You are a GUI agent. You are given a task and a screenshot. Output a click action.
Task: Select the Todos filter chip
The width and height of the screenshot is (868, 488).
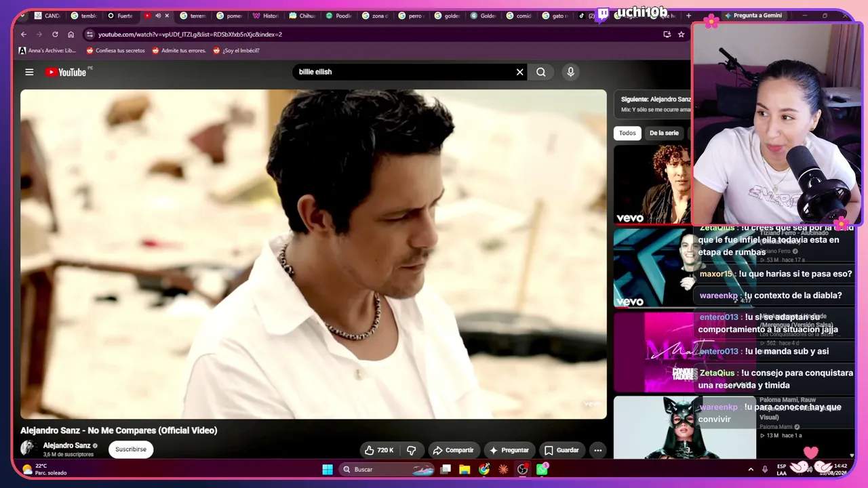click(x=627, y=133)
